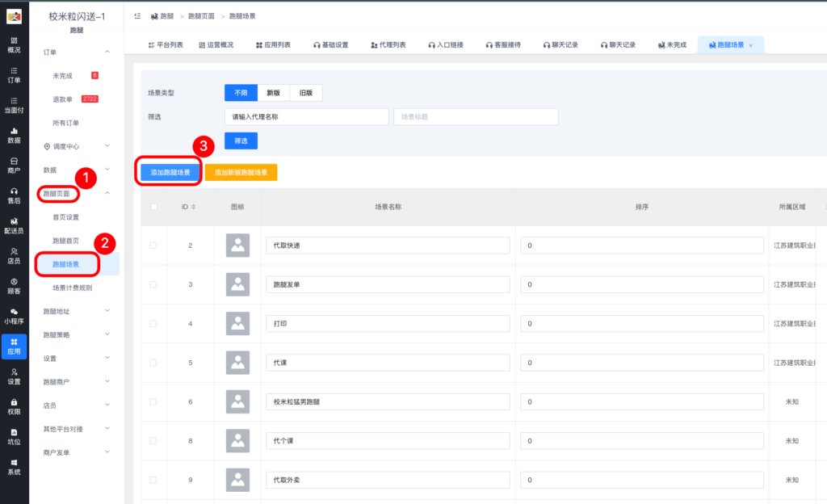Viewport: 827px width, 504px height.
Task: Open the 权限 permissions lock icon
Action: [14, 405]
